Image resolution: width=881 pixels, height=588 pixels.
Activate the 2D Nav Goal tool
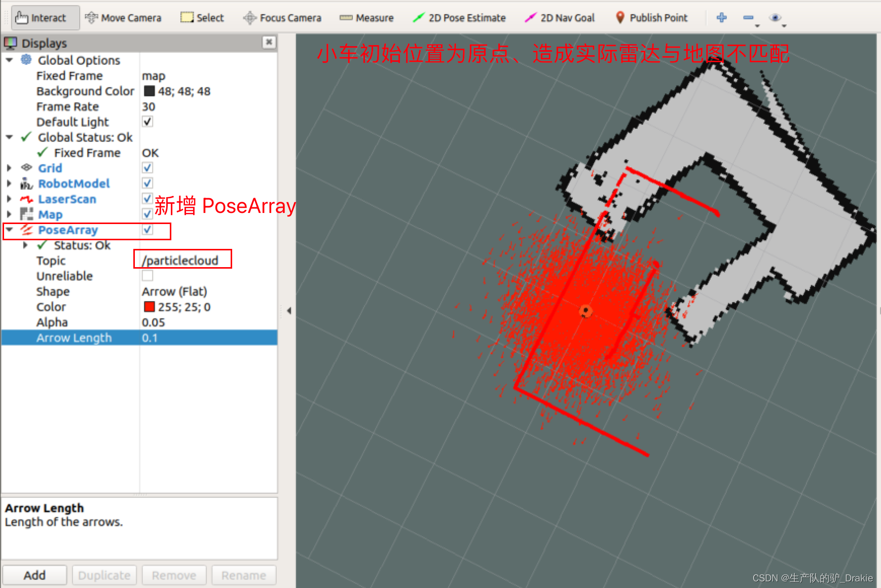(x=559, y=18)
